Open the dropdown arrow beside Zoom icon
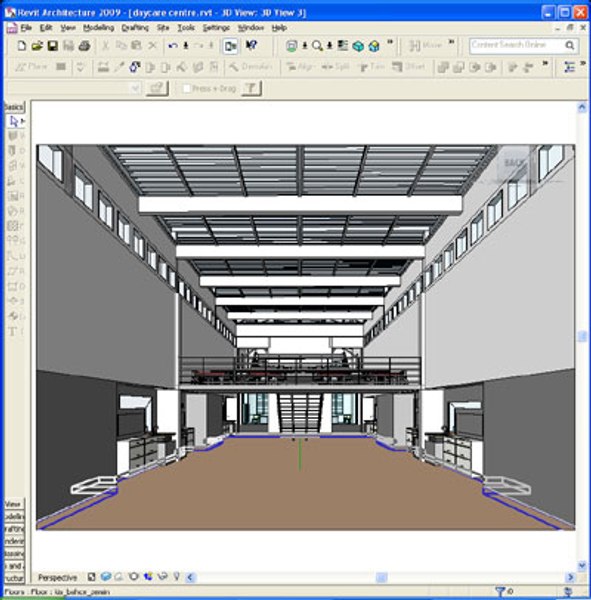591x600 pixels. point(329,46)
